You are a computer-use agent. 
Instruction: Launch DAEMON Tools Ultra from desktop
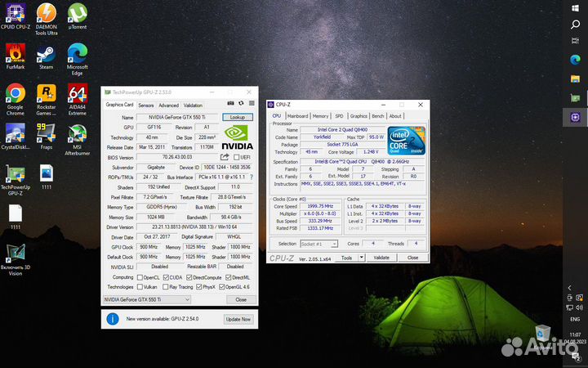pyautogui.click(x=46, y=19)
